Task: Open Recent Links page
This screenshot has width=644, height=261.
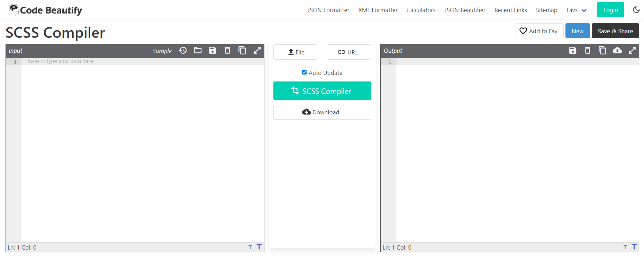Action: (510, 10)
